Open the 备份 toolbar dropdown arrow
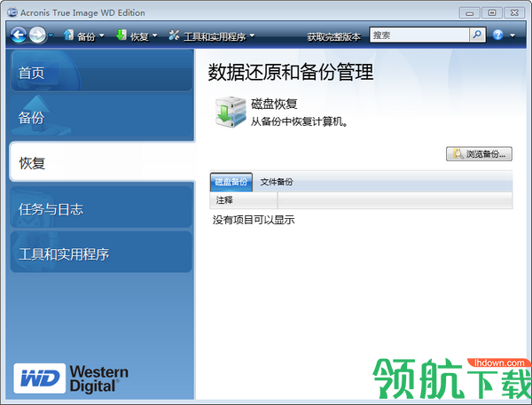The image size is (532, 405). pyautogui.click(x=101, y=35)
